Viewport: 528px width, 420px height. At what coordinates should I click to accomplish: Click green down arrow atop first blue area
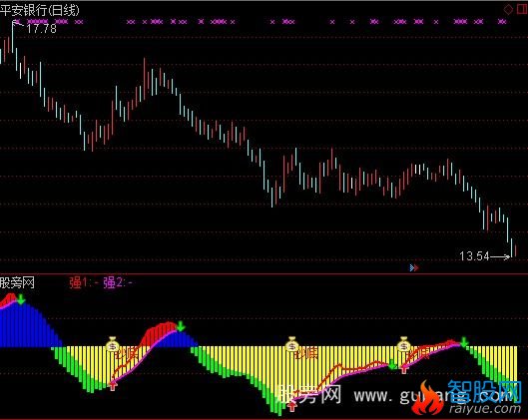pos(21,299)
